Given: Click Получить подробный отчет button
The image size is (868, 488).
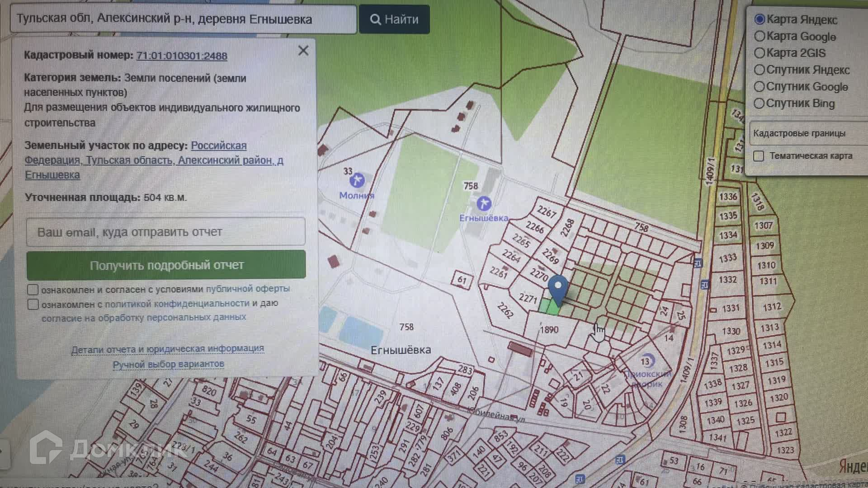Looking at the screenshot, I should (x=166, y=265).
